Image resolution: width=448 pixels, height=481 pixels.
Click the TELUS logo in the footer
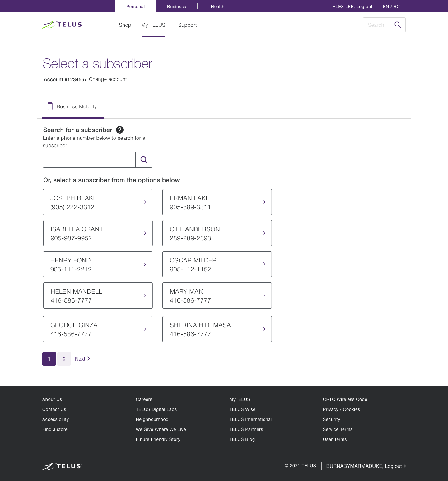[x=62, y=466]
